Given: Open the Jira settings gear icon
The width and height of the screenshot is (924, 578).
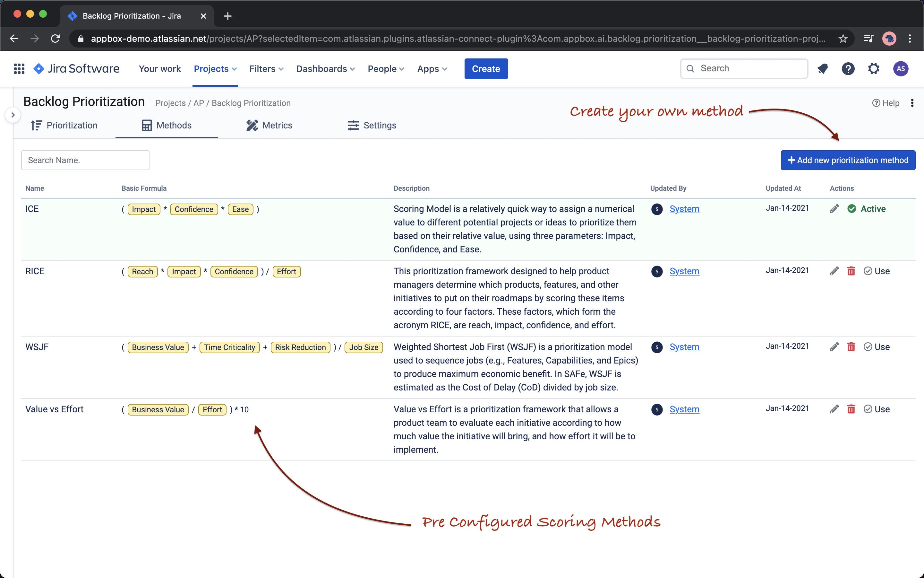Looking at the screenshot, I should pos(874,69).
